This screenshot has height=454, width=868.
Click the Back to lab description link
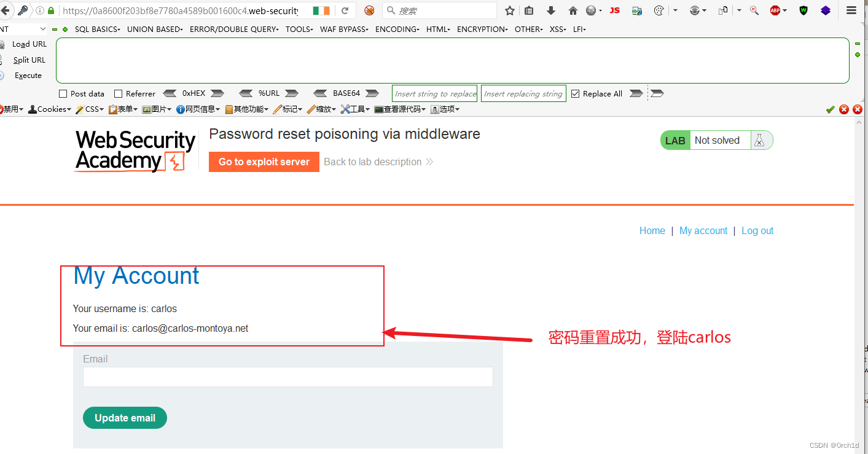tap(378, 162)
